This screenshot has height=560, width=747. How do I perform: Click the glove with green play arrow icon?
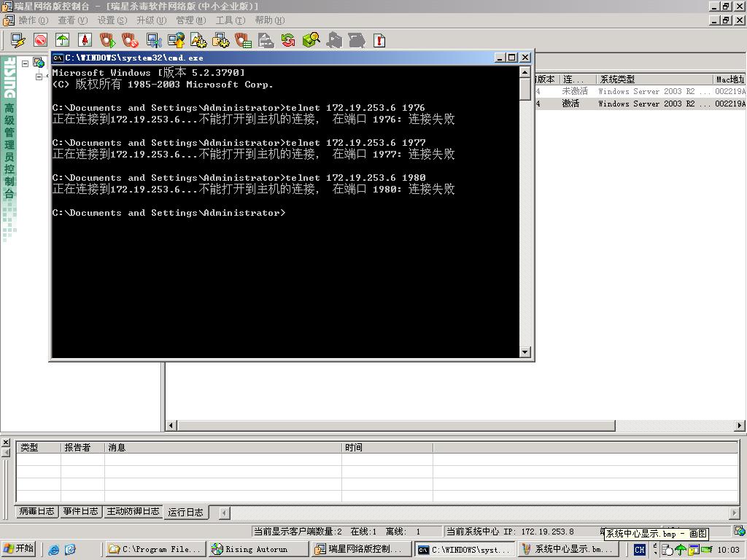point(107,40)
